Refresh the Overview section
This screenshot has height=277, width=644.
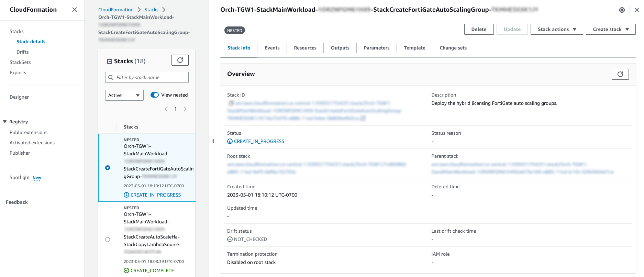(x=620, y=74)
